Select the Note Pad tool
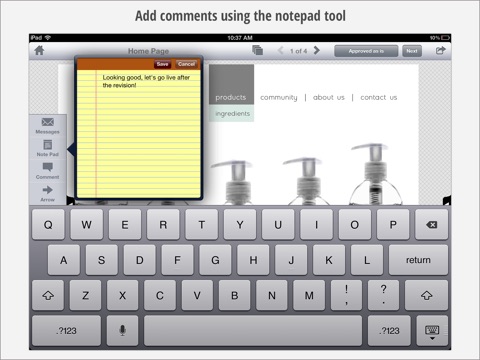 [48, 148]
